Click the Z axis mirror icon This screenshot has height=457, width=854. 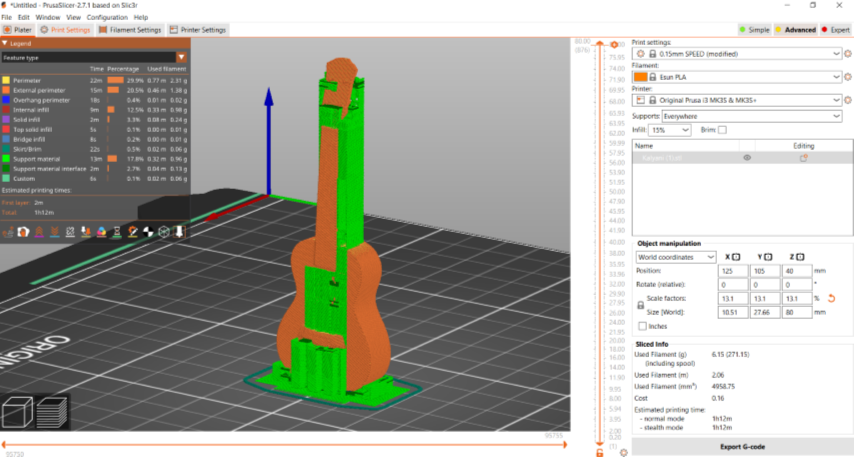[800, 257]
